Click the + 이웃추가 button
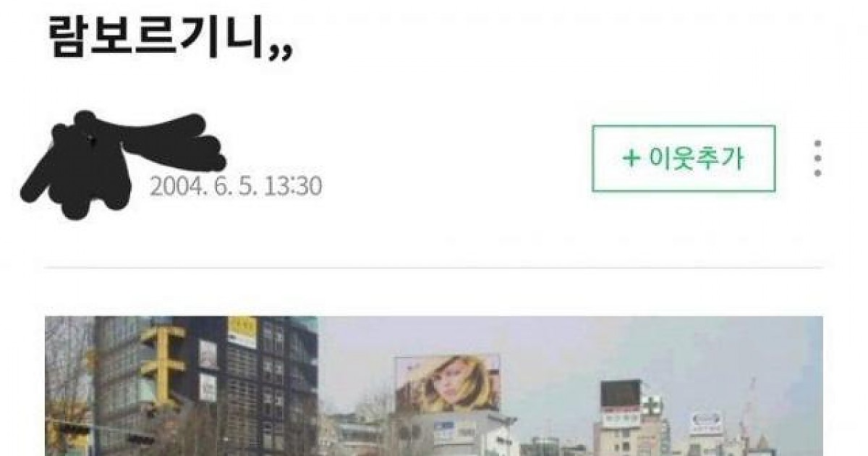This screenshot has height=456, width=868. (x=684, y=159)
